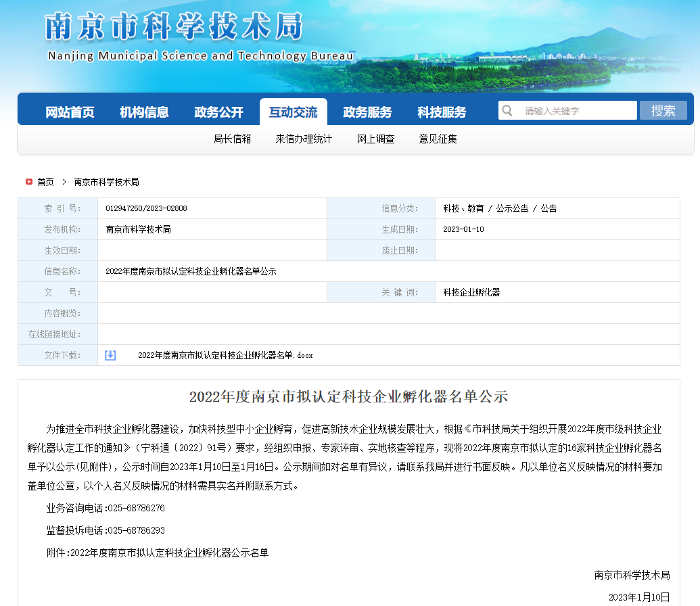Click the blue download arrow icon
The image size is (700, 606).
click(110, 355)
